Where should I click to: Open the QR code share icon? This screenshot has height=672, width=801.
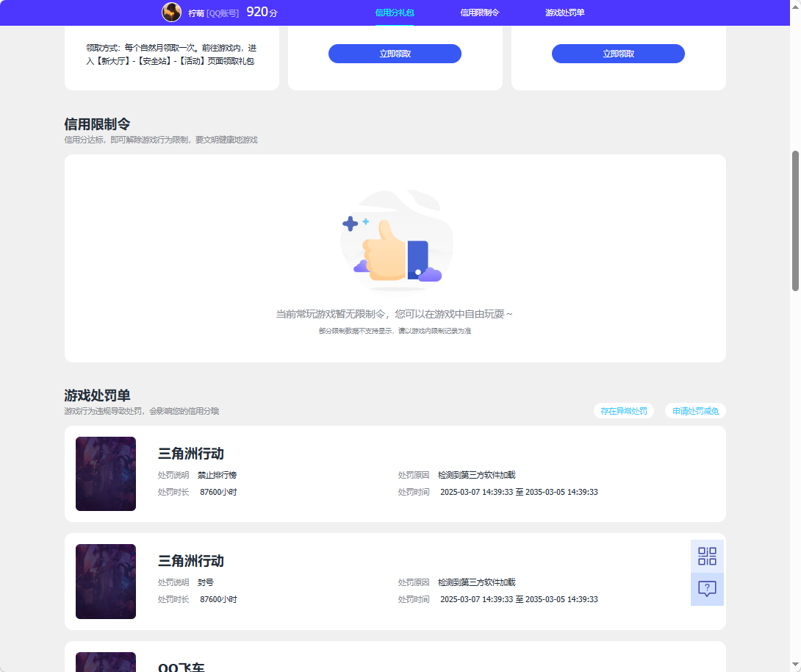706,557
